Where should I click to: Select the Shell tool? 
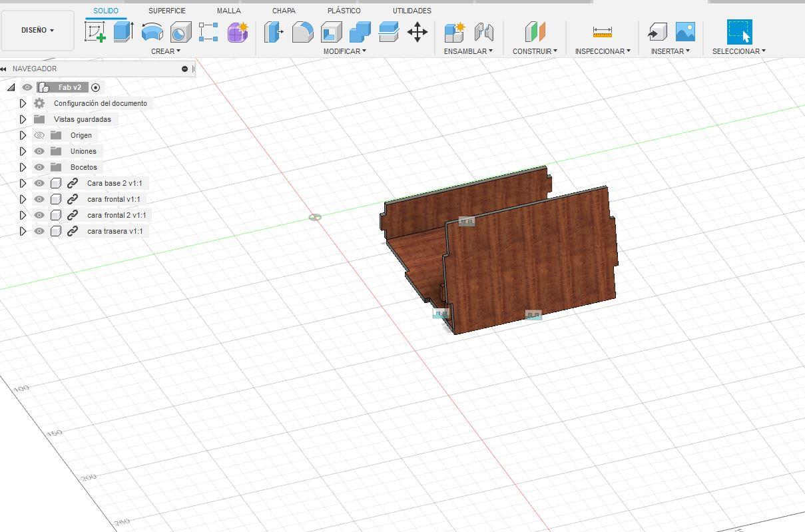click(331, 31)
